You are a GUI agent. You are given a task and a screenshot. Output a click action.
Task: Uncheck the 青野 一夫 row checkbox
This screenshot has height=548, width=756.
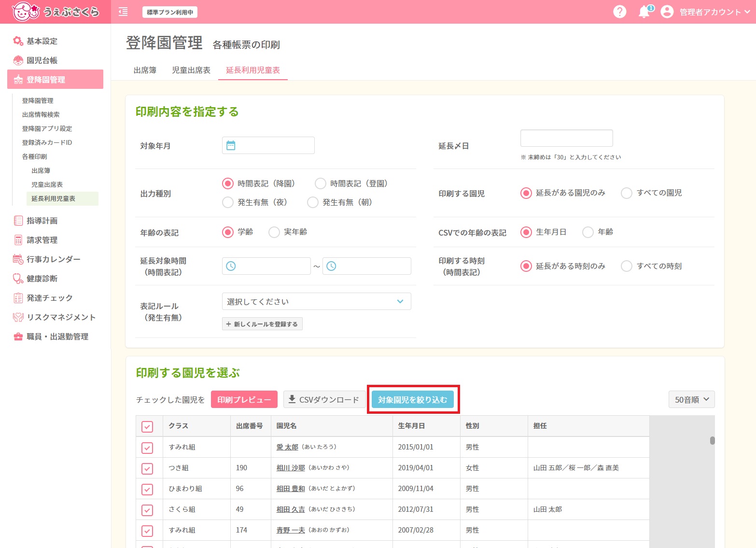tap(147, 531)
